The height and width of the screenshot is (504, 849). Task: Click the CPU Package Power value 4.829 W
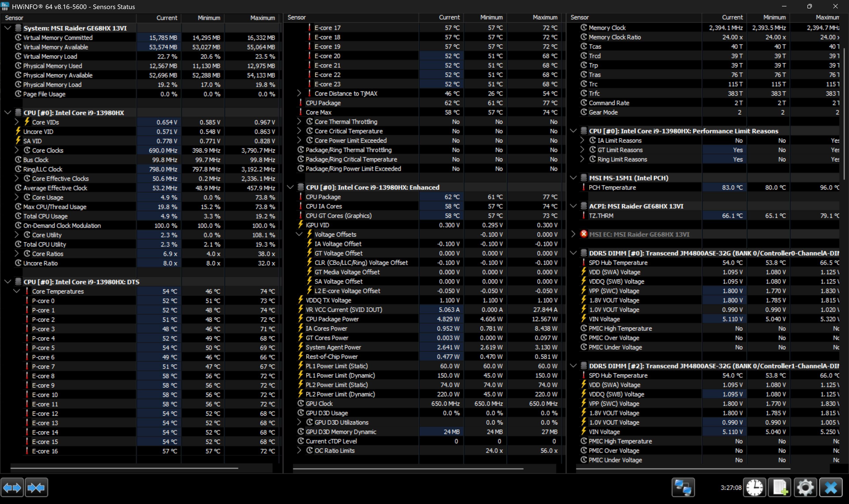click(x=448, y=319)
